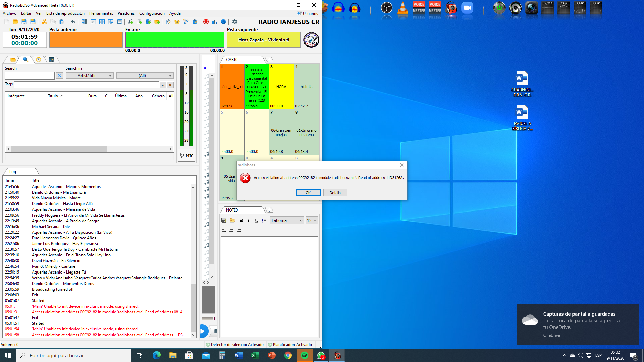Click the Search text input field
This screenshot has height=362, width=644.
(30, 76)
